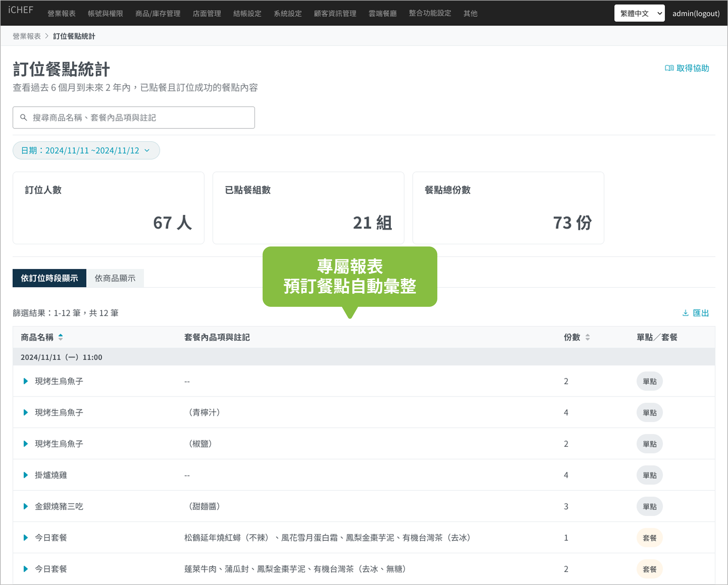Click admin(logout) link
Image resolution: width=728 pixels, height=585 pixels.
[x=695, y=14]
